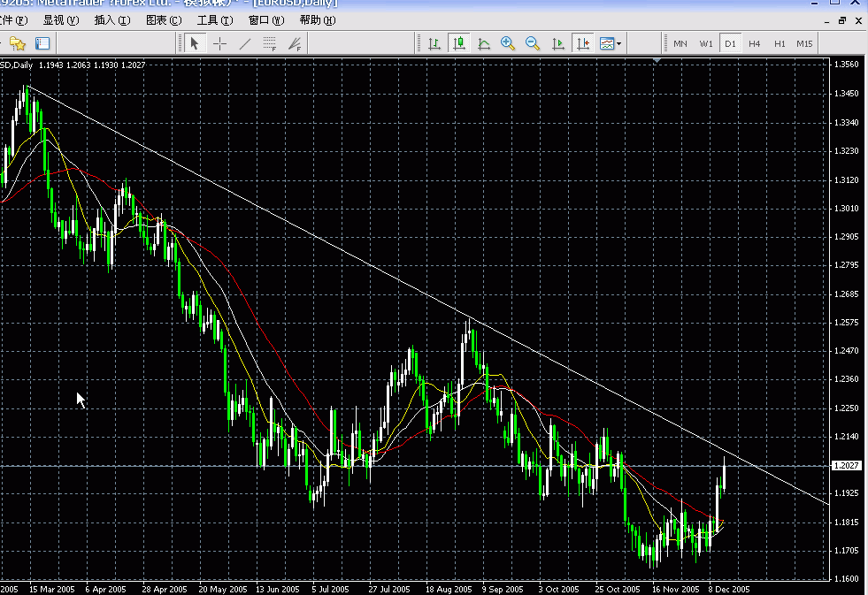Select the MN monthly timeframe

(x=680, y=43)
